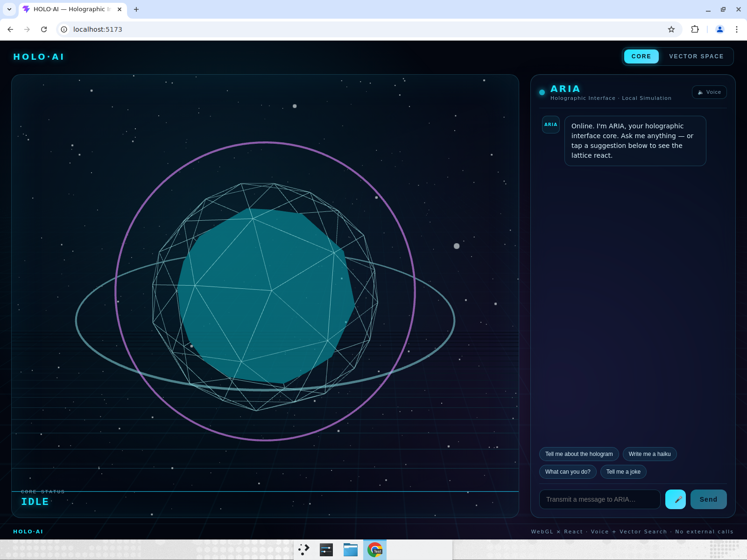Select the HOLO·AI Holographic browser tab
Image resolution: width=747 pixels, height=560 pixels.
(72, 9)
